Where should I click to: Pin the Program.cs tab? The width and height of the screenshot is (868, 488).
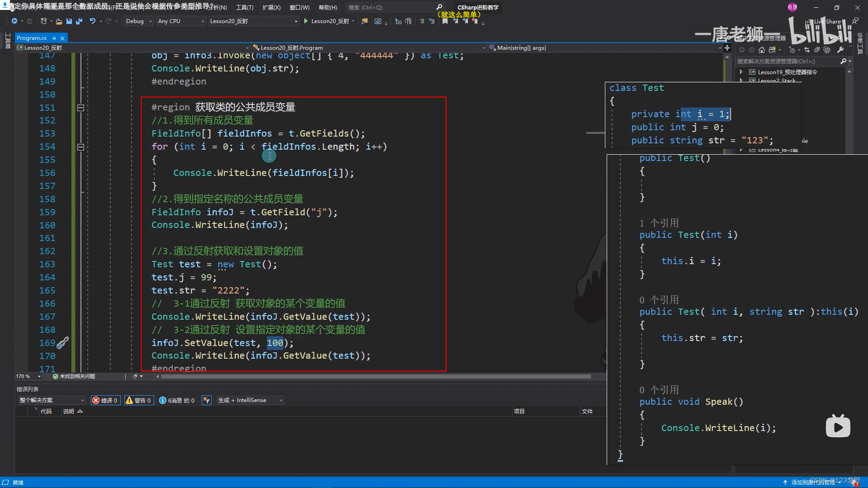coord(54,38)
